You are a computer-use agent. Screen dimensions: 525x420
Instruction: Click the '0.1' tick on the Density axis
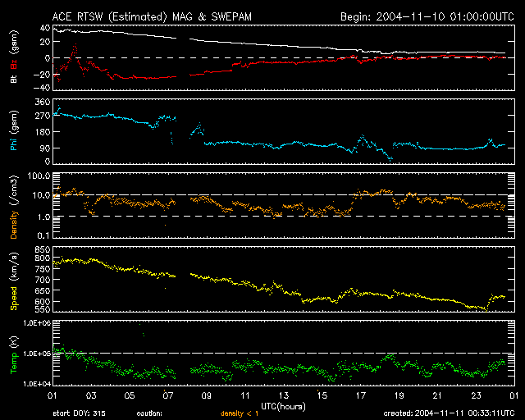43,235
